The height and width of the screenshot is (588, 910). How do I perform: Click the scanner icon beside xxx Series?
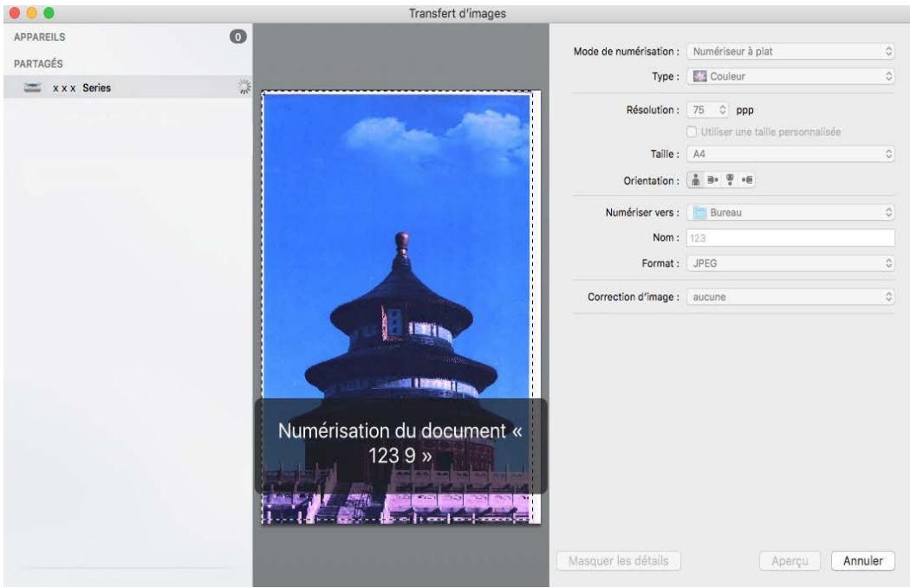point(33,87)
